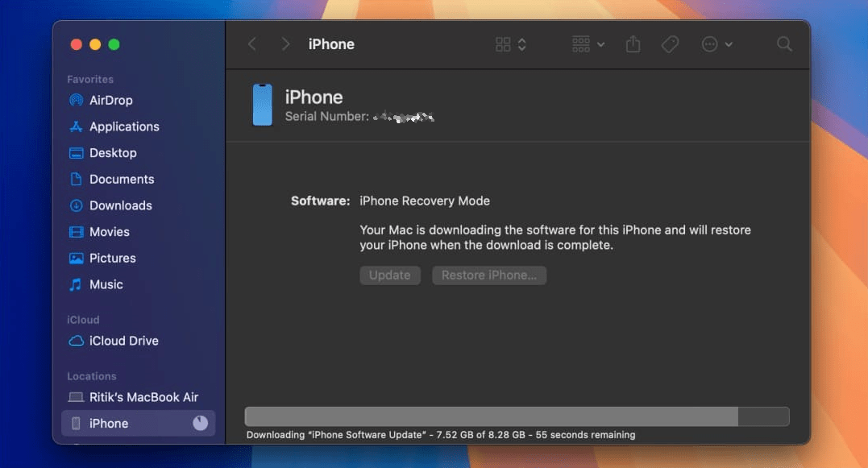Go forward with the right chevron
Image resolution: width=868 pixels, height=468 pixels.
point(285,44)
